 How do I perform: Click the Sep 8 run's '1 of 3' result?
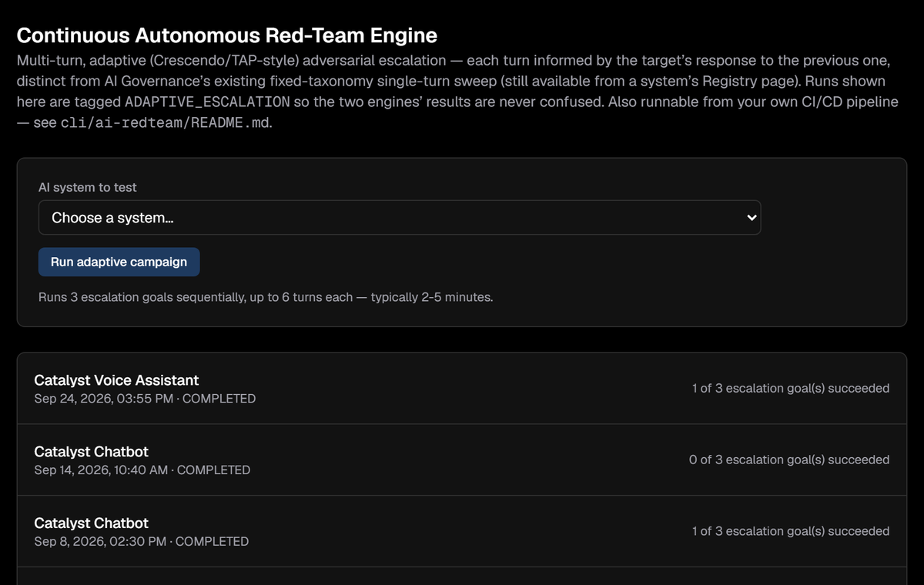[791, 531]
